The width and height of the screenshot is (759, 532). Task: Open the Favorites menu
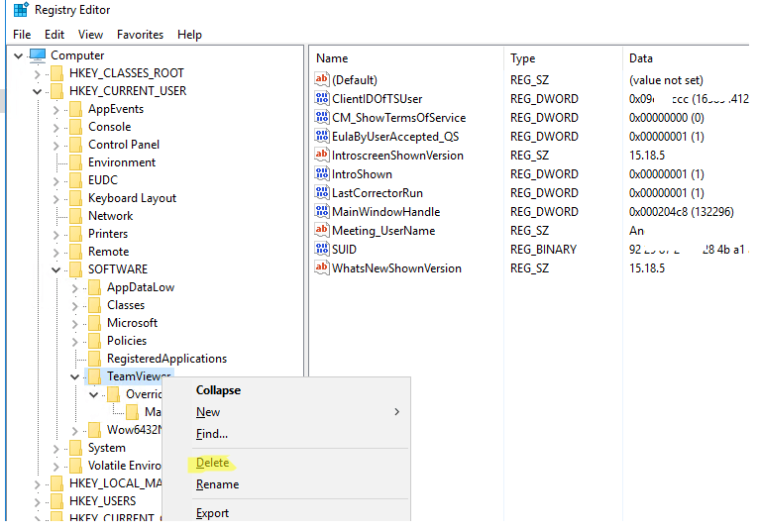pyautogui.click(x=140, y=35)
